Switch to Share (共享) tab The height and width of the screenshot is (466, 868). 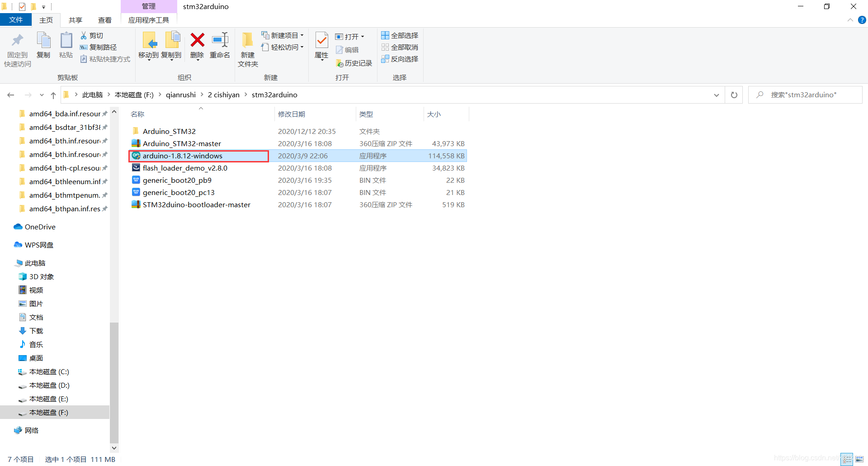75,20
